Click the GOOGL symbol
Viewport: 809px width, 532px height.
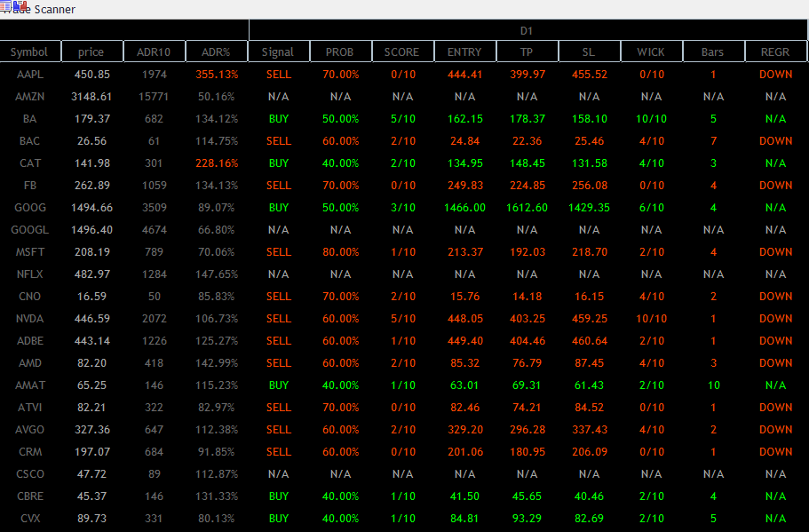[x=30, y=230]
